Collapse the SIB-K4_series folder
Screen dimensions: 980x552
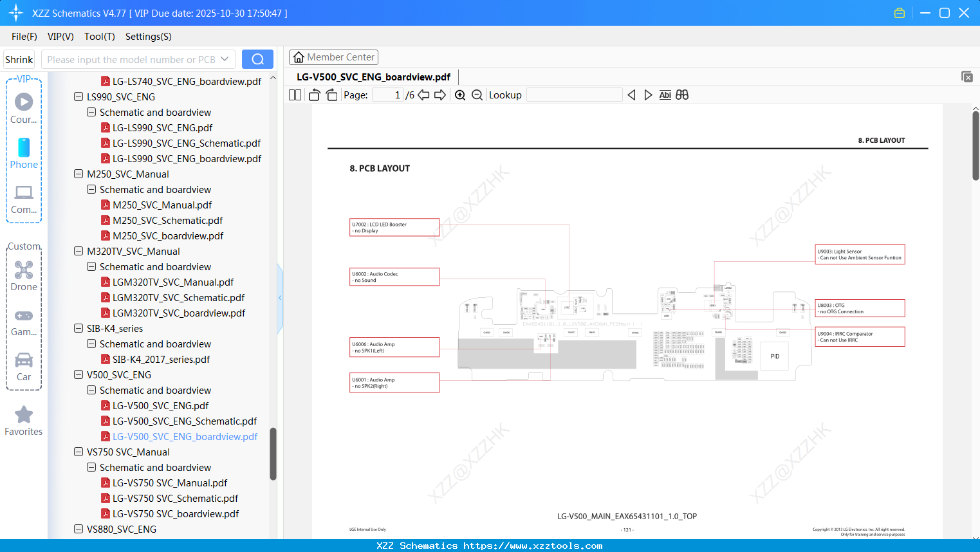tap(79, 329)
